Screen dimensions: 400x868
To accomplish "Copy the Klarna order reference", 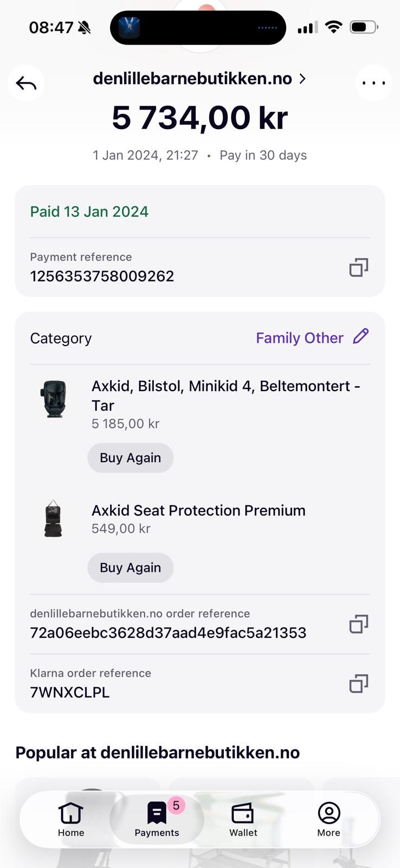I will 358,684.
